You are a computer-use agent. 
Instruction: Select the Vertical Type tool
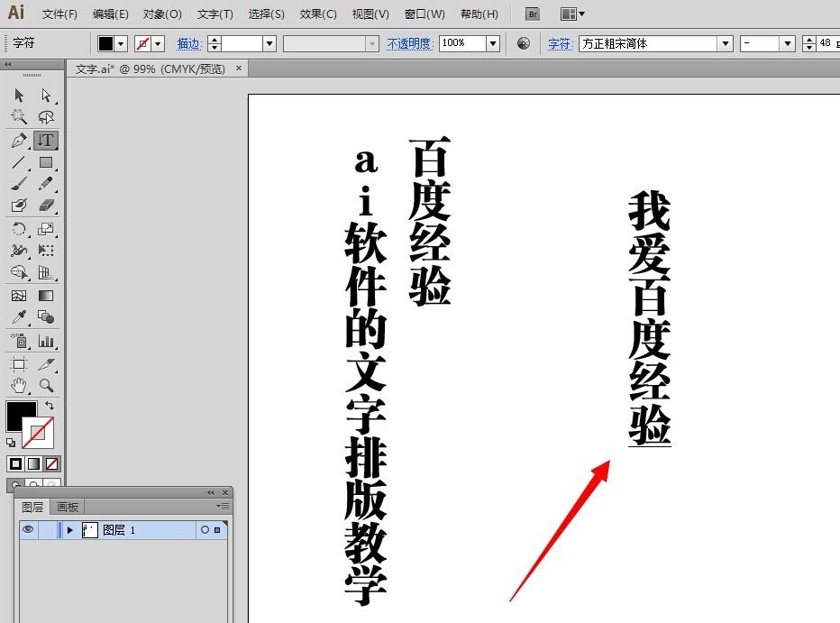click(46, 141)
